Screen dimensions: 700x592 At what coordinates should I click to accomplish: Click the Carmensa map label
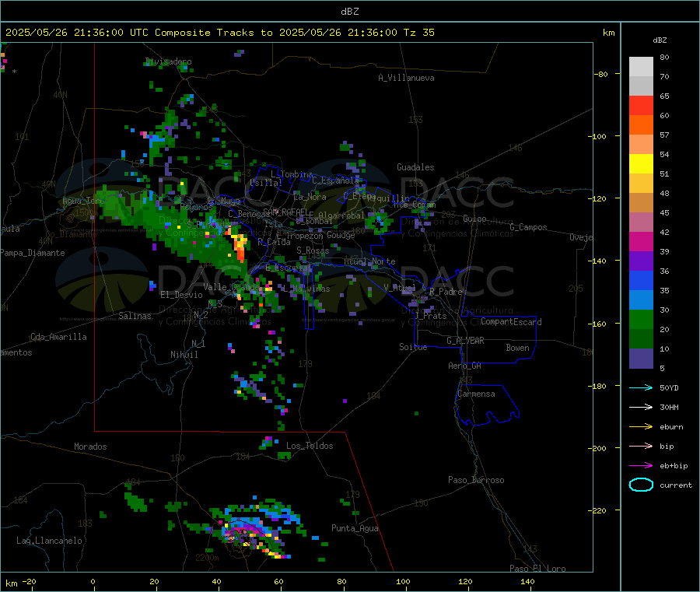pos(476,394)
